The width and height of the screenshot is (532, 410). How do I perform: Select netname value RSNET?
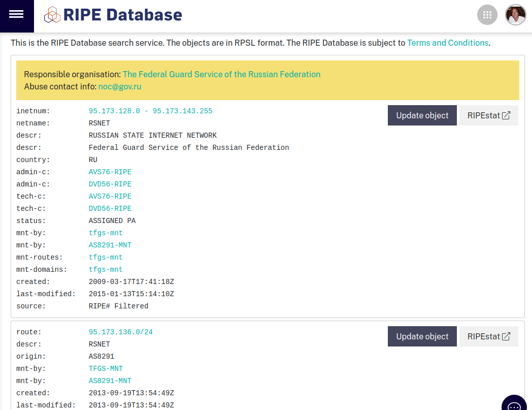pos(99,123)
